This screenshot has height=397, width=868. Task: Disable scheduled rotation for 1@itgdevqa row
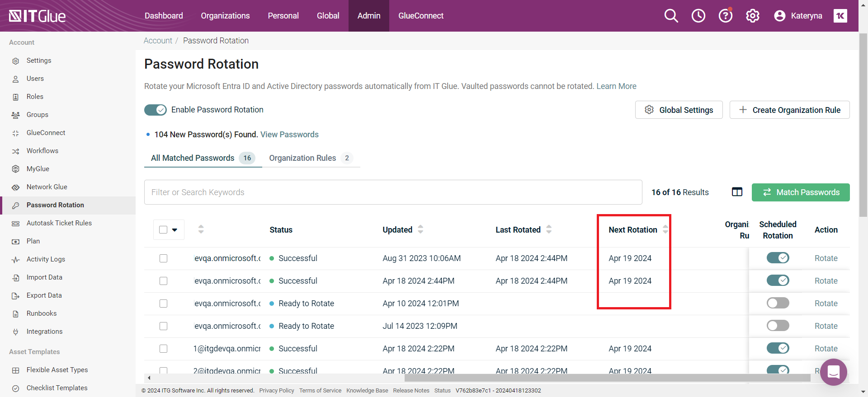[778, 348]
